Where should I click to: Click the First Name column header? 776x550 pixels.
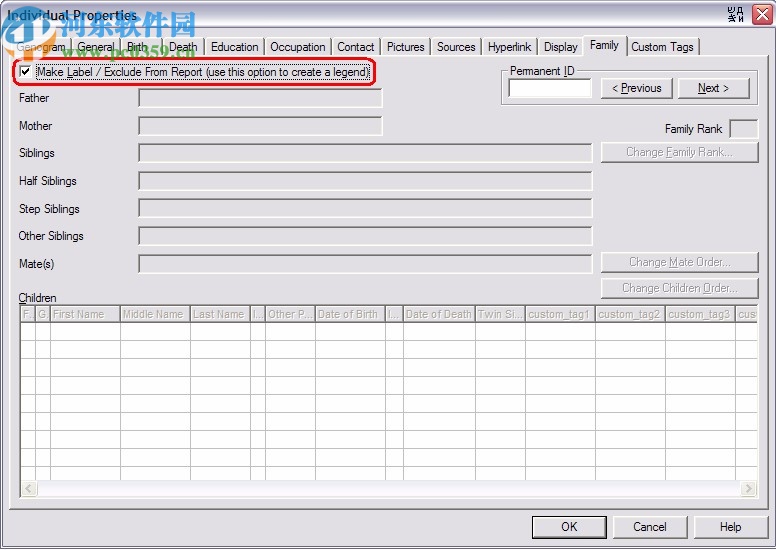click(x=85, y=314)
